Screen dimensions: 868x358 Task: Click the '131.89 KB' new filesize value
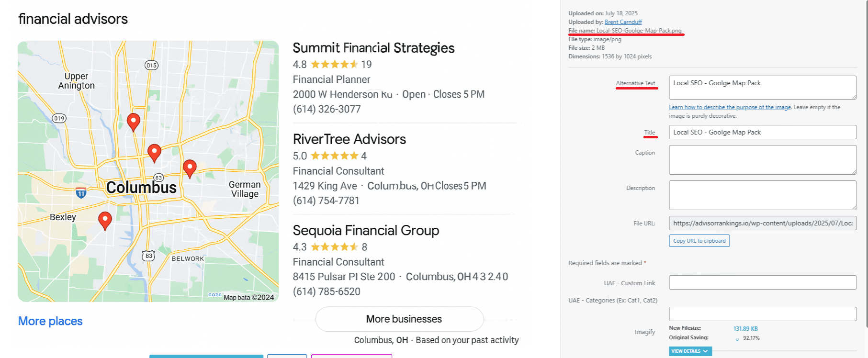click(x=745, y=329)
